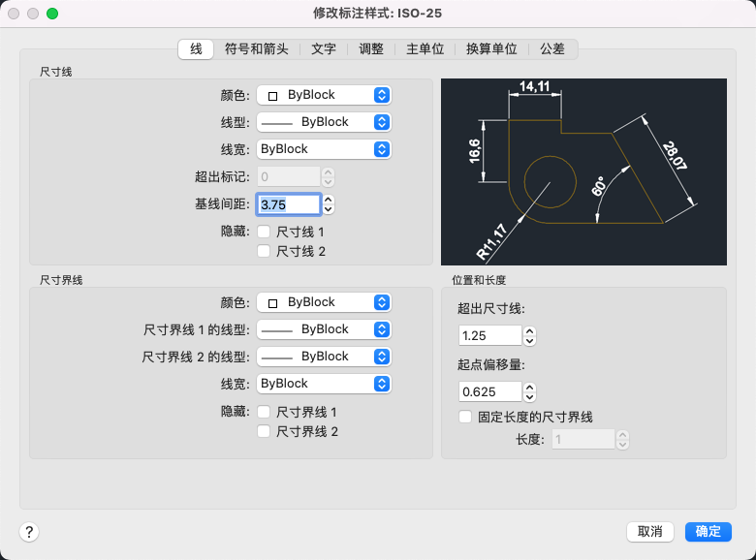Click the color swatch in 尺寸线 颜色
This screenshot has width=756, height=560.
point(273,96)
